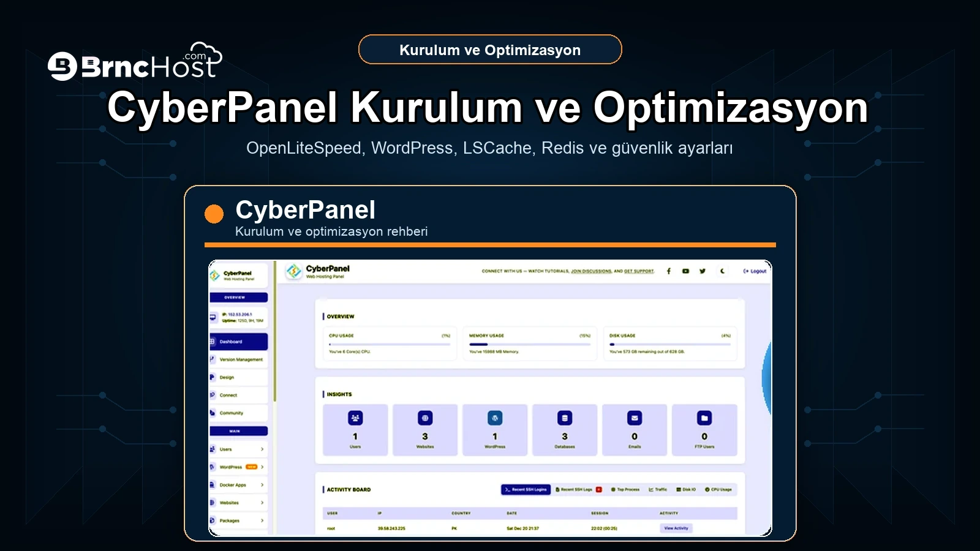Click the INSIGHTS heading
This screenshot has height=551, width=980.
coord(339,394)
